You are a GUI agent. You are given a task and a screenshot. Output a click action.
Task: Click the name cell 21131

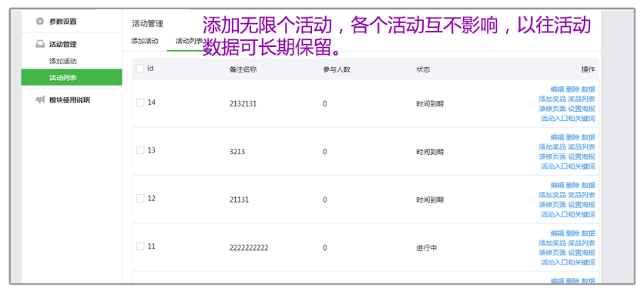click(239, 200)
